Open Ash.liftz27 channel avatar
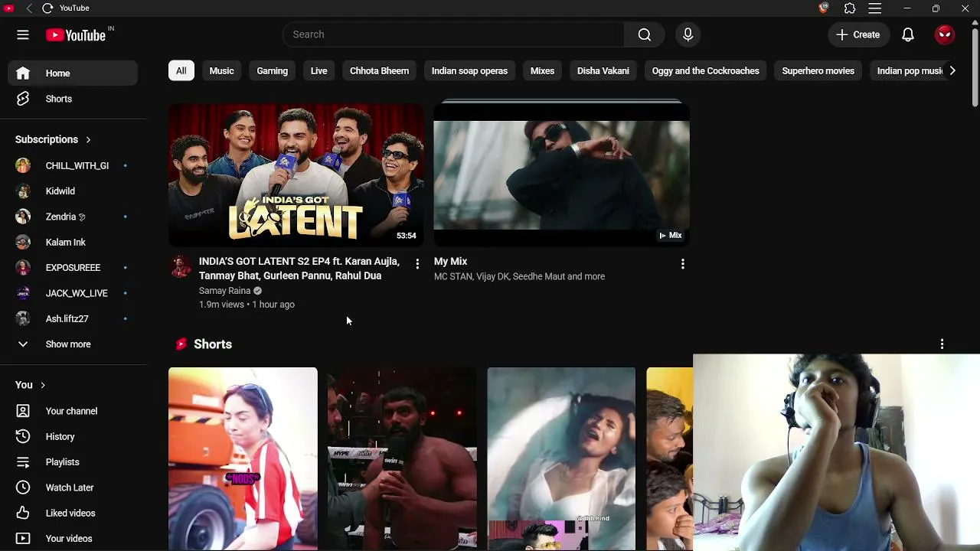The width and height of the screenshot is (980, 551). (23, 318)
